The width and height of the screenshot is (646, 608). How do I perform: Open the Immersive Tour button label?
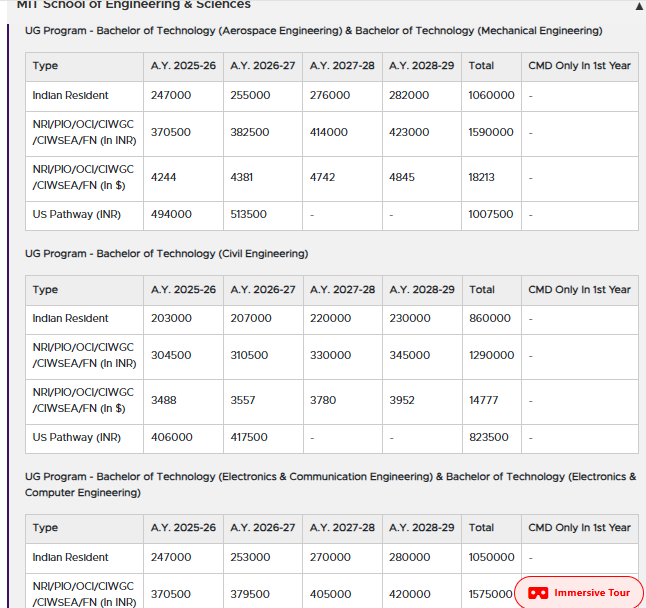click(x=592, y=593)
